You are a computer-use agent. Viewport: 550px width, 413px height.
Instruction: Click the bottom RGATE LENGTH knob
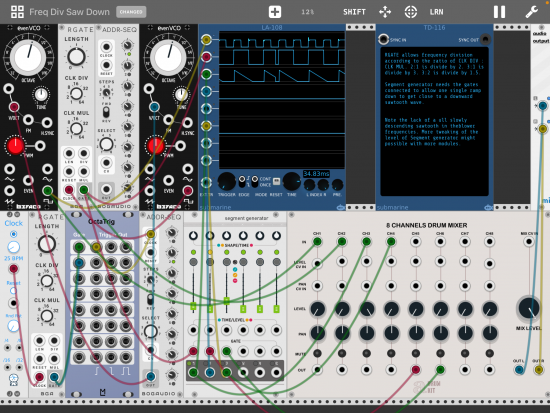point(46,244)
